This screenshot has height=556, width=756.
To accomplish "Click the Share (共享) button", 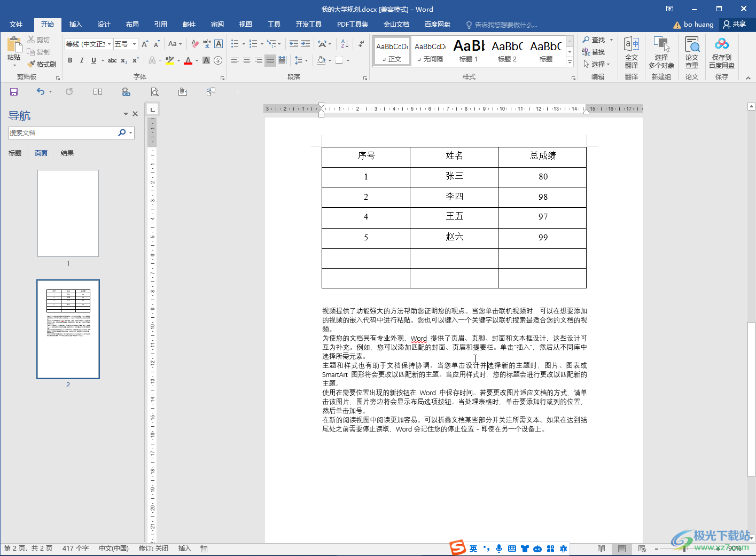I will [736, 24].
